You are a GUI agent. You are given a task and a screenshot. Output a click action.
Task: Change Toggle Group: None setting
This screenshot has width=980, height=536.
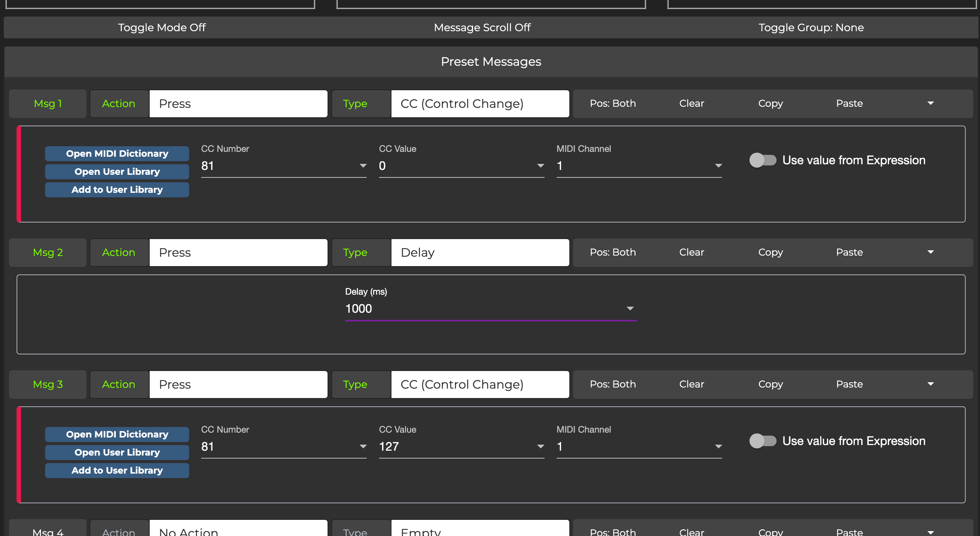tap(811, 27)
